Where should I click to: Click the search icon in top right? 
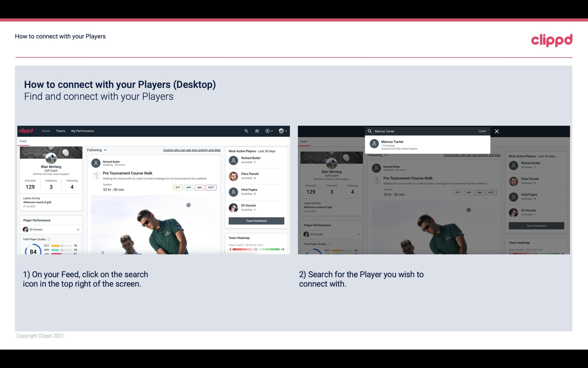click(246, 131)
